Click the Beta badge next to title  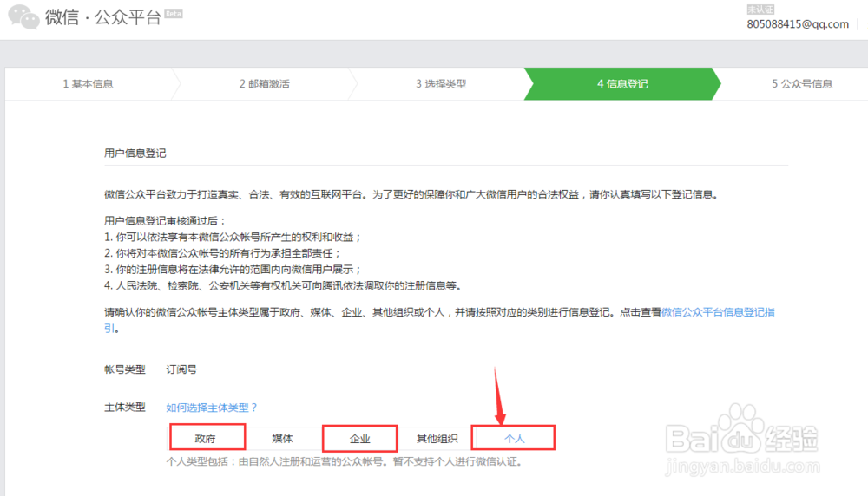(174, 14)
